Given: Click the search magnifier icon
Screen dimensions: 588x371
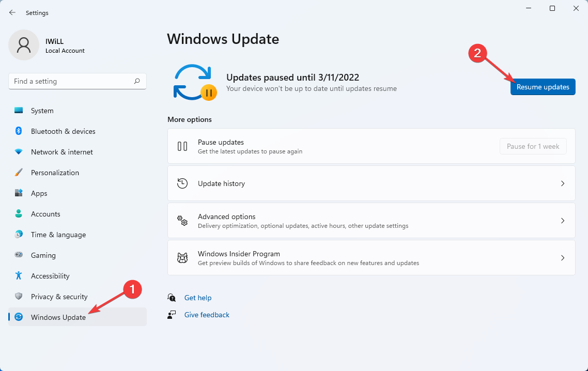Looking at the screenshot, I should point(137,81).
